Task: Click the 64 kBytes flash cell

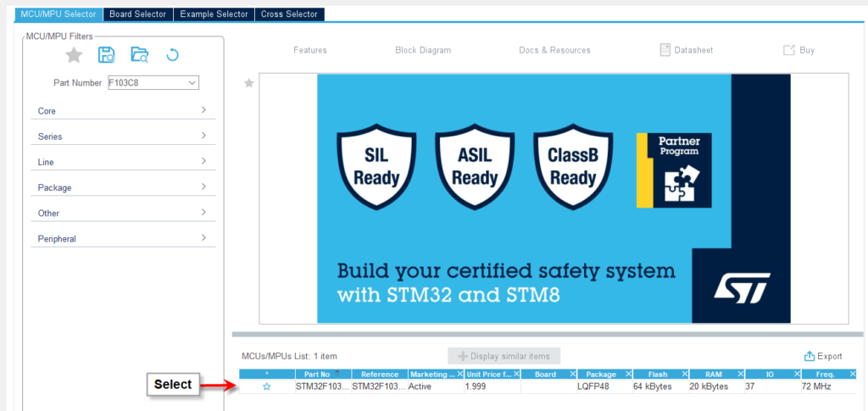Action: click(x=661, y=386)
